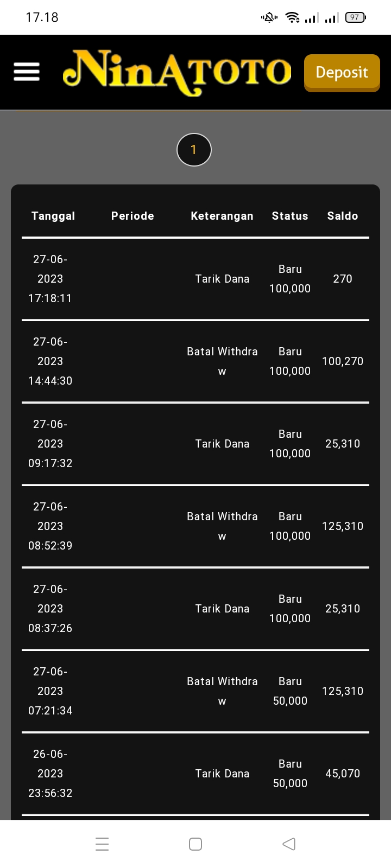
Task: Tap the NinaToto logo
Action: pos(177,73)
